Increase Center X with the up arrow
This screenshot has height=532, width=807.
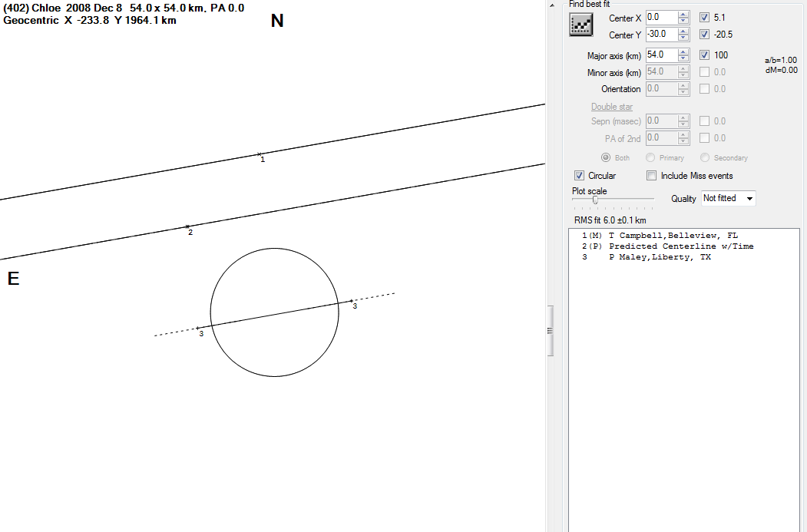pyautogui.click(x=683, y=14)
